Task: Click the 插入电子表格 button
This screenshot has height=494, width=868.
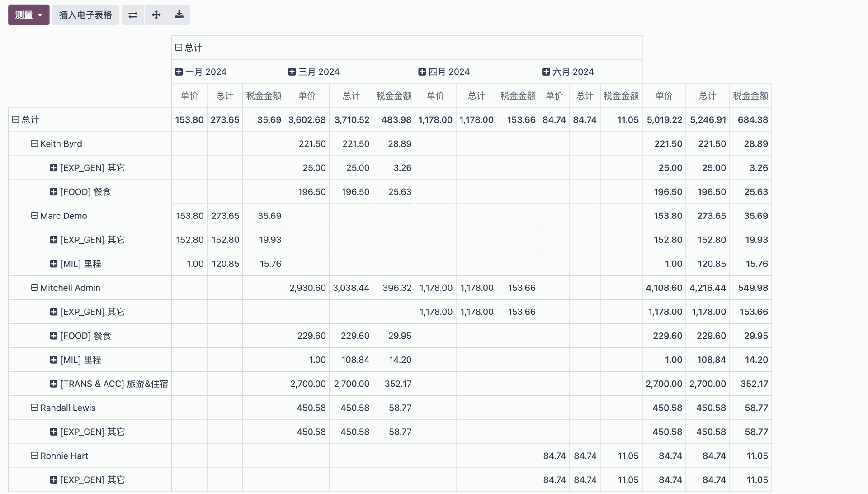Action: pyautogui.click(x=85, y=15)
